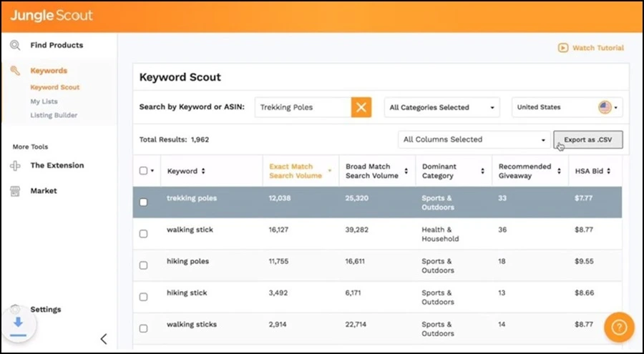Clear search with the orange X button
The height and width of the screenshot is (354, 644).
(361, 107)
